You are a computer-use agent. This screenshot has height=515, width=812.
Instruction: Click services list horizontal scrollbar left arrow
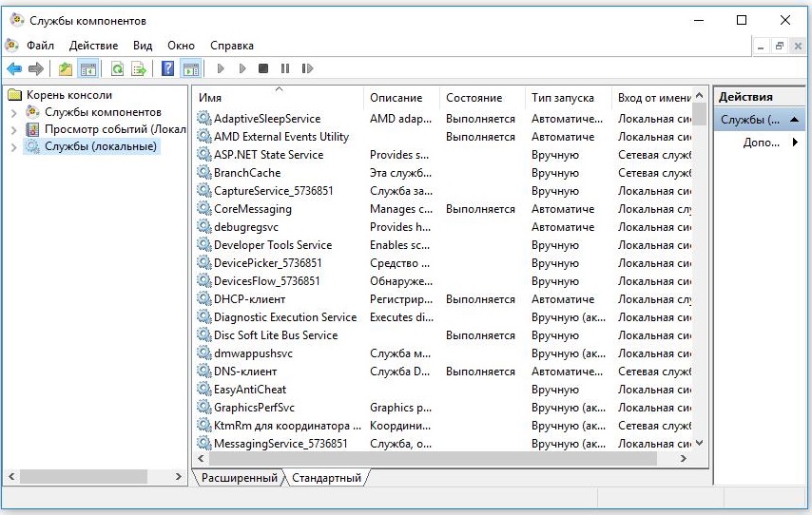coord(201,458)
